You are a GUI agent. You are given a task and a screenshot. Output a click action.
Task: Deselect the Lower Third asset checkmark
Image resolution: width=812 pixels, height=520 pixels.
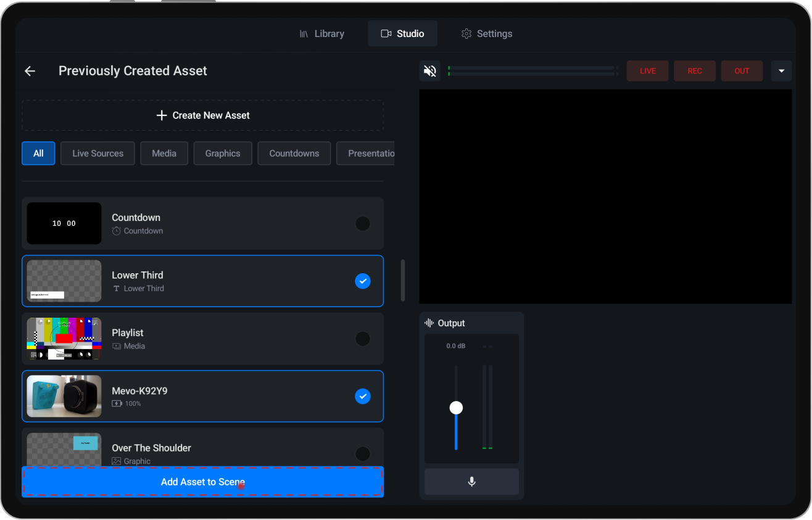[363, 281]
